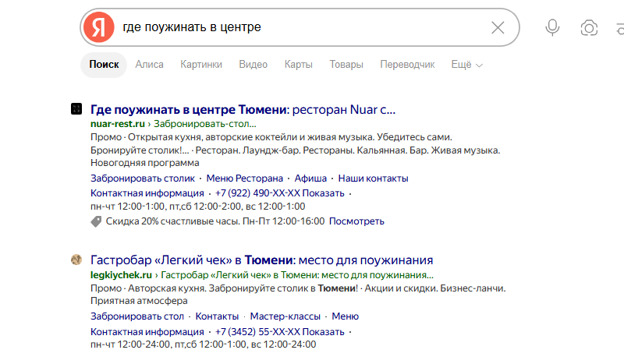Open the Картинки tab
624x364 pixels.
[201, 65]
